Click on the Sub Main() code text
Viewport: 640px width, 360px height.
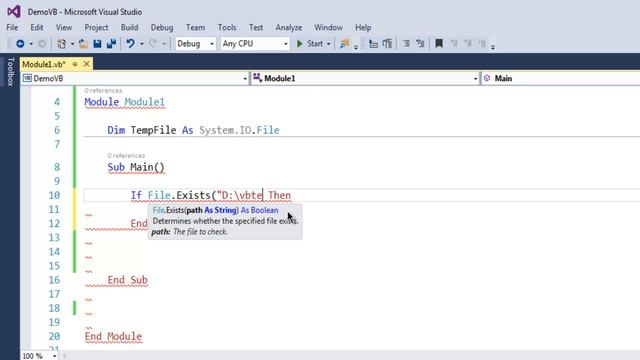tap(136, 167)
